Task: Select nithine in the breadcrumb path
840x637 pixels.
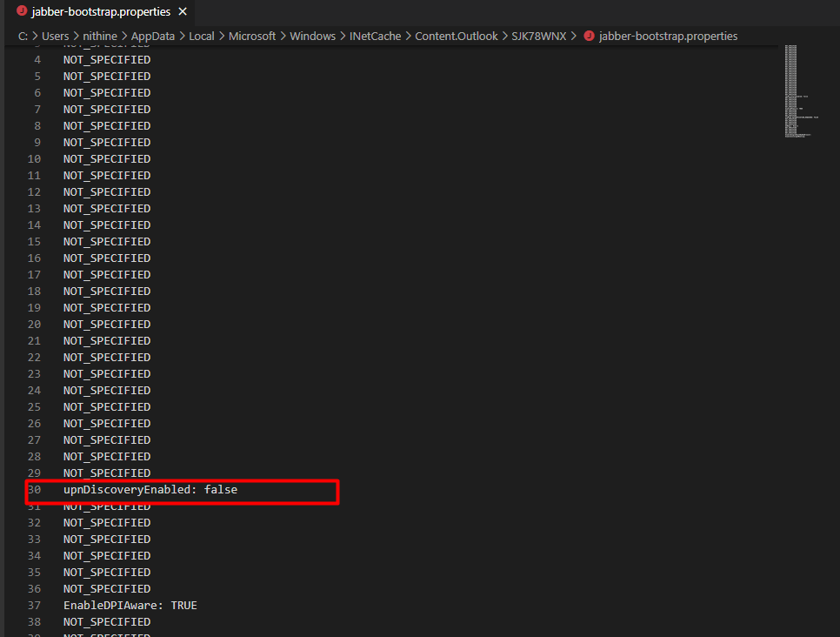Action: coord(100,36)
